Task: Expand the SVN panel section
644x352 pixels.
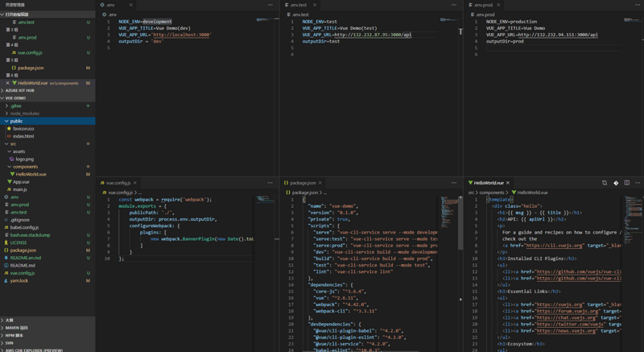Action: pyautogui.click(x=10, y=343)
